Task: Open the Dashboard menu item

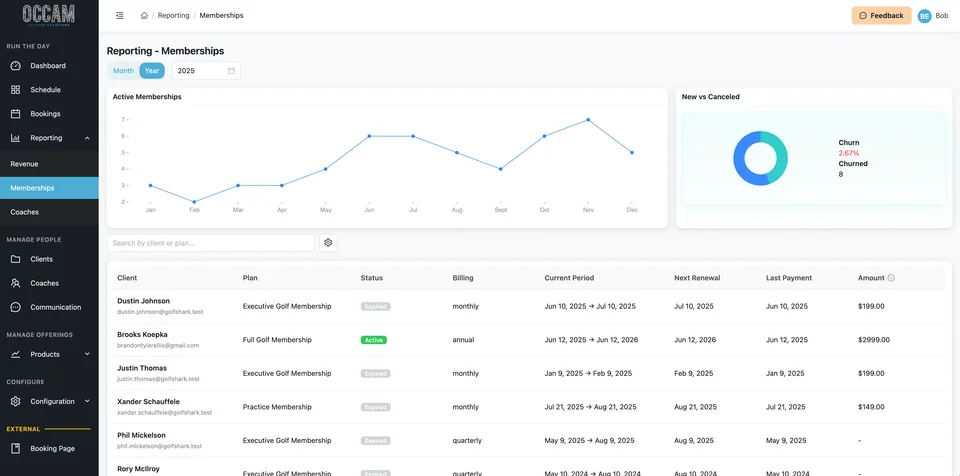Action: (49, 66)
